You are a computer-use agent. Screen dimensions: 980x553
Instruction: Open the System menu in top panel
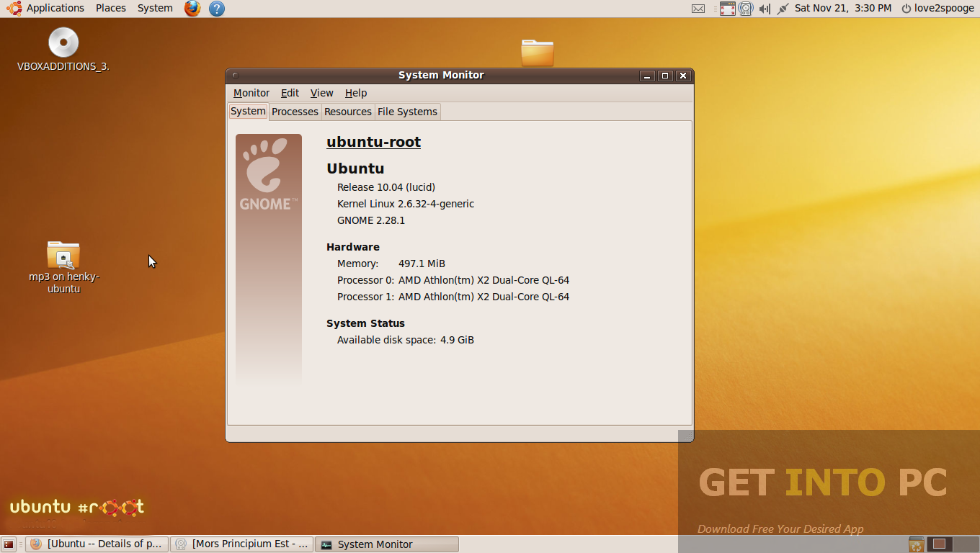tap(155, 8)
